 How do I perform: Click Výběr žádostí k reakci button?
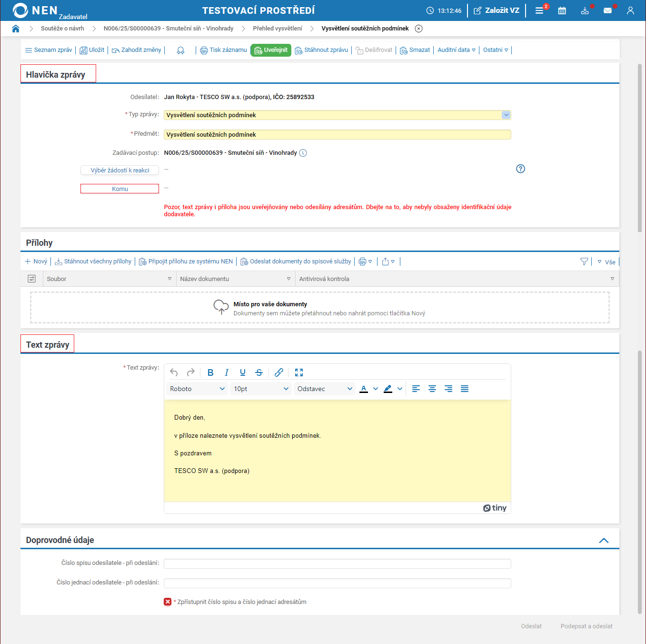120,170
